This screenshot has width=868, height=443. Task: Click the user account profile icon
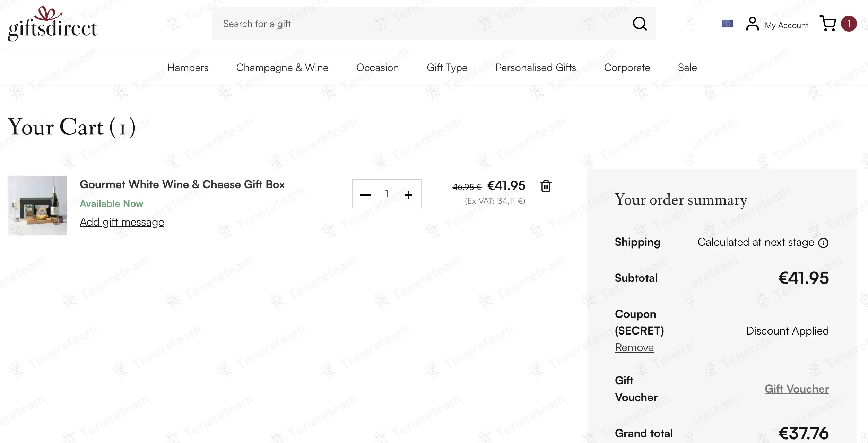click(752, 24)
